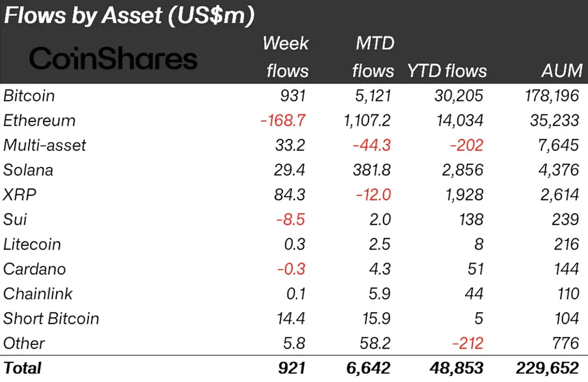Viewport: 588px width, 382px height.
Task: Click the Short Bitcoin row label
Action: click(51, 318)
